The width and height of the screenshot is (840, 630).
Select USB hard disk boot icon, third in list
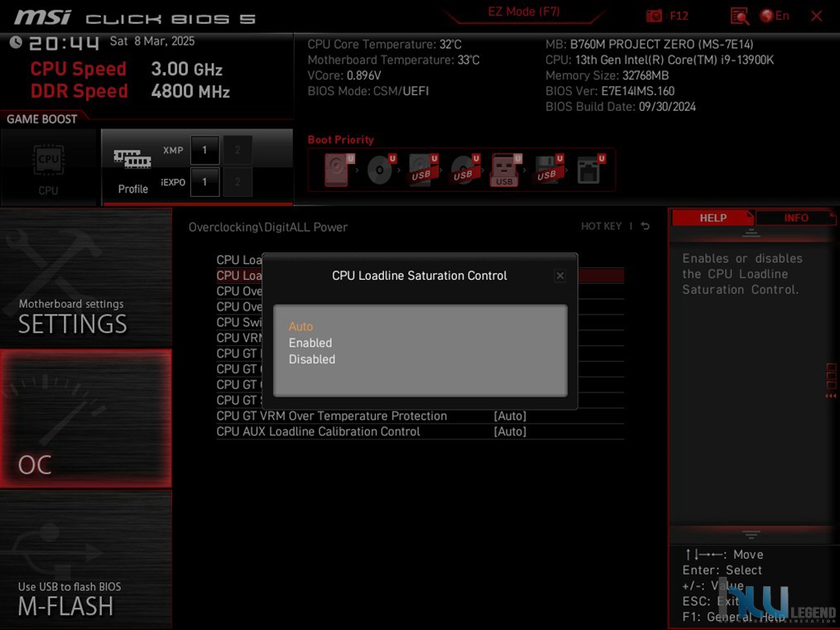tap(423, 170)
